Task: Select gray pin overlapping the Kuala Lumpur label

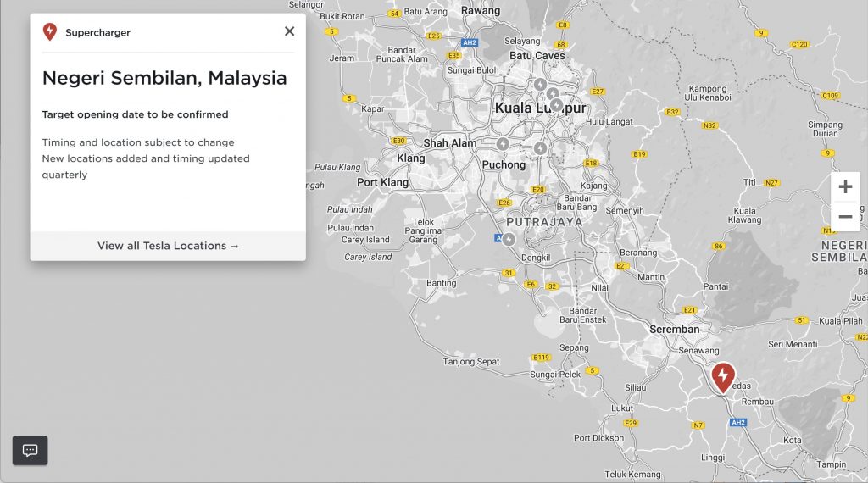Action: pos(556,104)
